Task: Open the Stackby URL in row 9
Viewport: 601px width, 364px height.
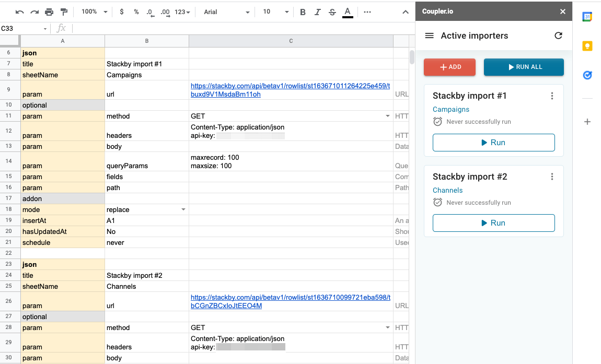Action: [x=290, y=90]
